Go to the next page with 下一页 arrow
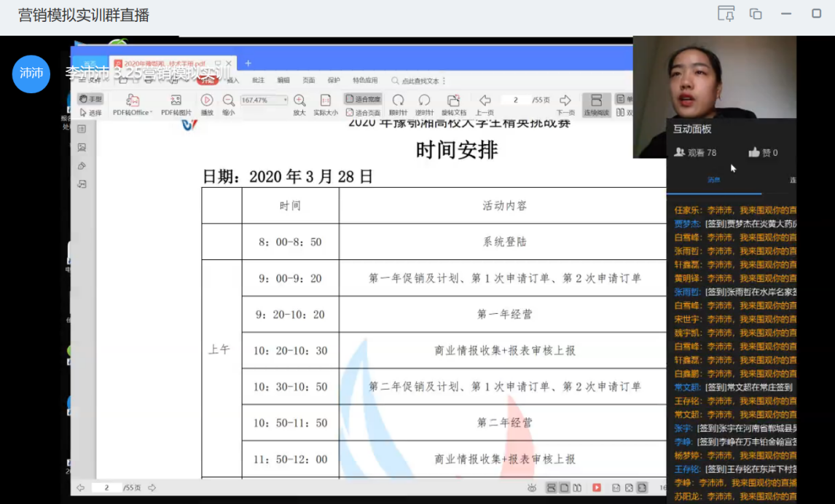Image resolution: width=835 pixels, height=504 pixels. pos(565,101)
